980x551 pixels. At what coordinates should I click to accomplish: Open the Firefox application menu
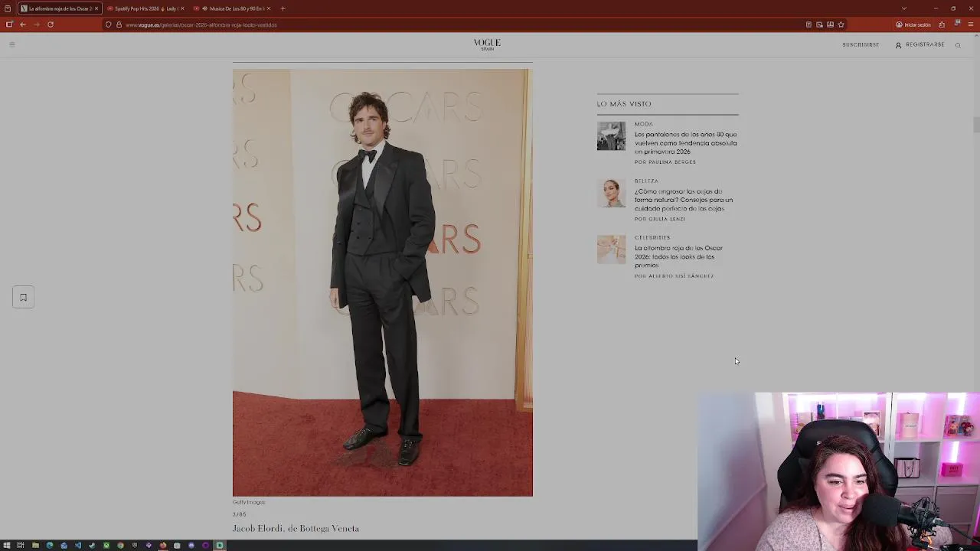tap(971, 24)
